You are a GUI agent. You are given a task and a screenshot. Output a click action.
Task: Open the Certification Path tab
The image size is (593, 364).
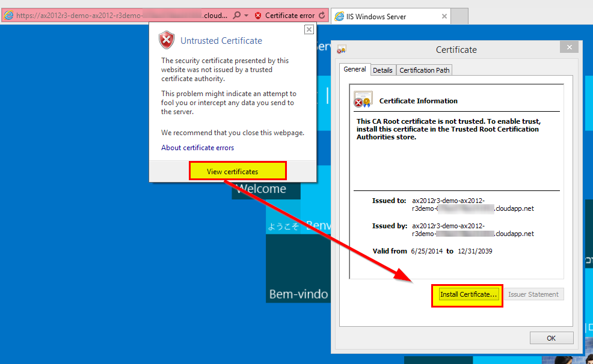pyautogui.click(x=424, y=70)
